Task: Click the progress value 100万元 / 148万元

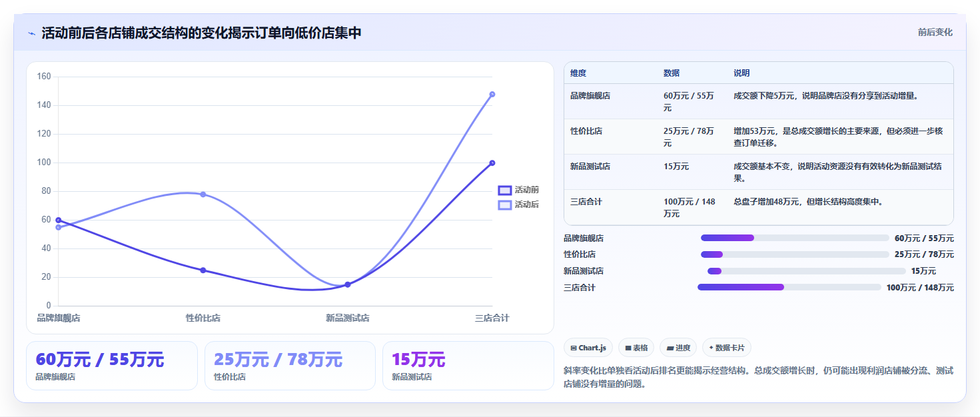Action: [x=920, y=288]
